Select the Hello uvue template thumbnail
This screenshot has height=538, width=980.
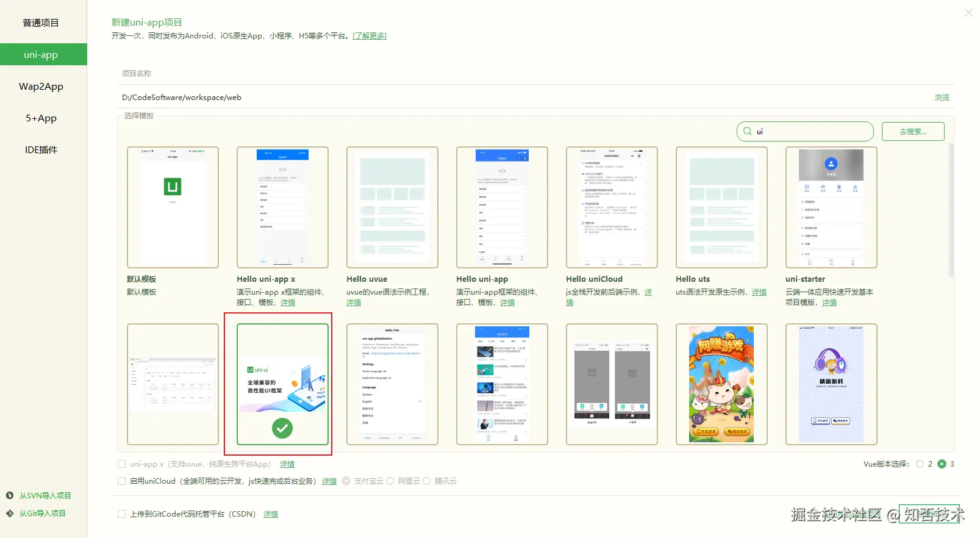point(392,207)
